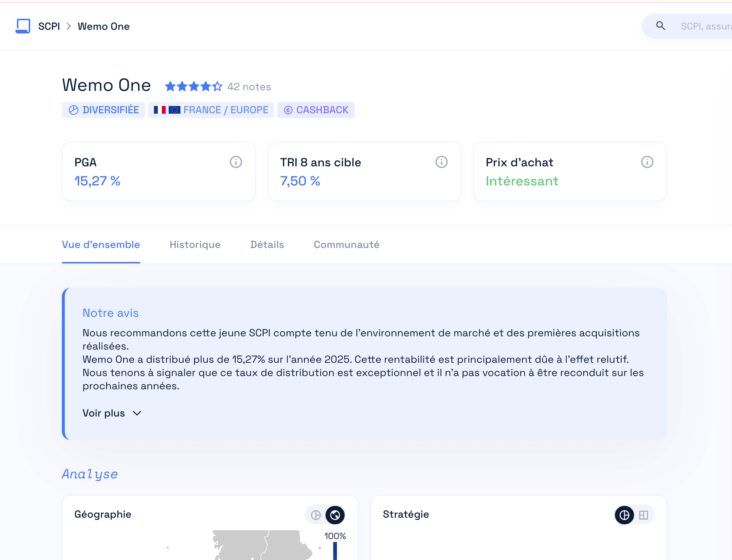
Task: Click the Intéressant price rating
Action: [522, 181]
